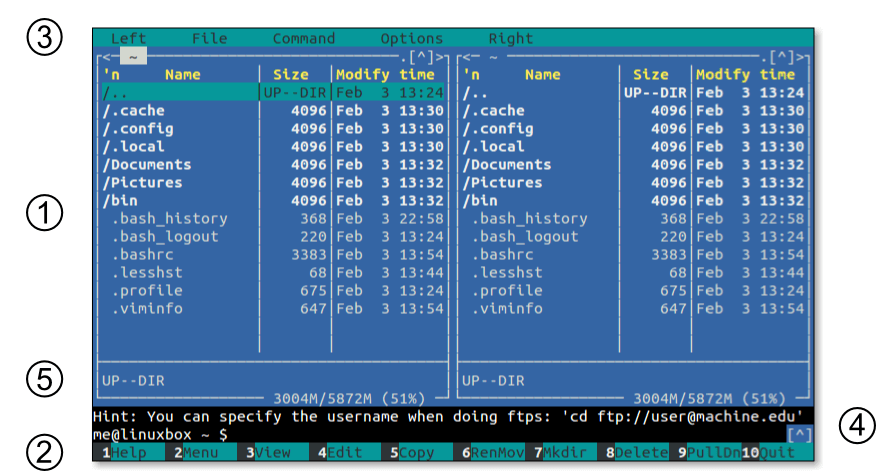This screenshot has height=474, width=882.
Task: Select .bashrc file in right panel
Action: coord(633,254)
